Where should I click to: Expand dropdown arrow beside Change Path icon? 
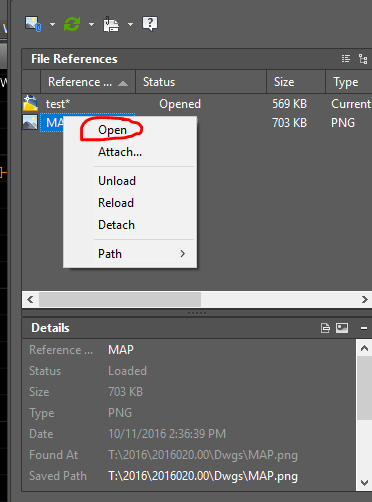pos(130,24)
